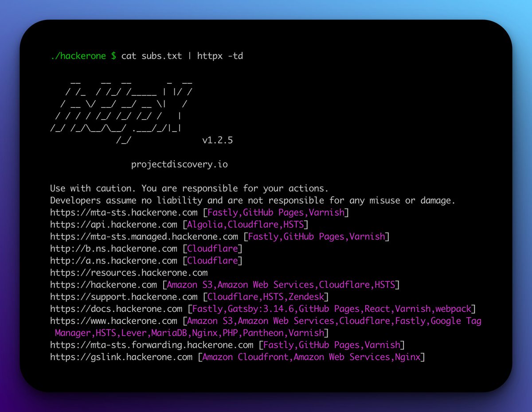Select the Zendesk technology tag
The image size is (532, 412).
308,297
